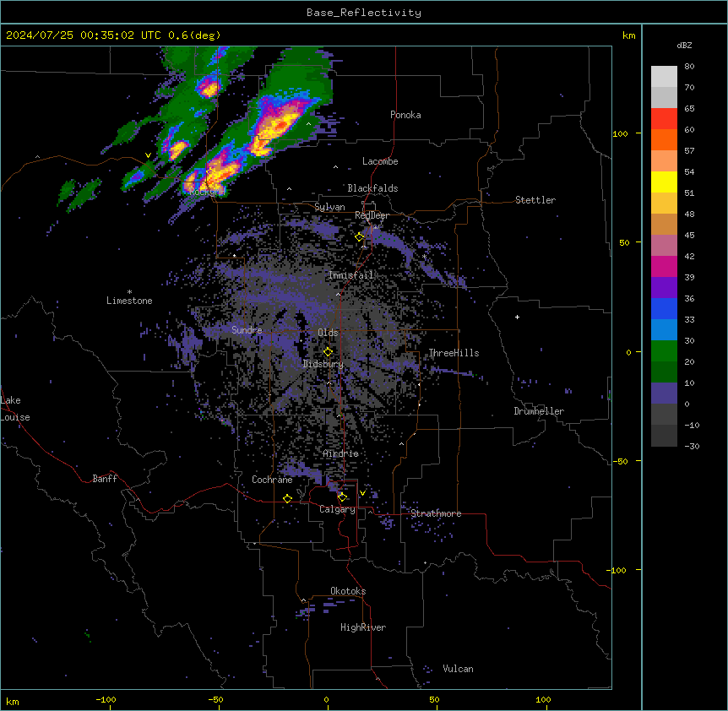Click the Olds city label

328,333
